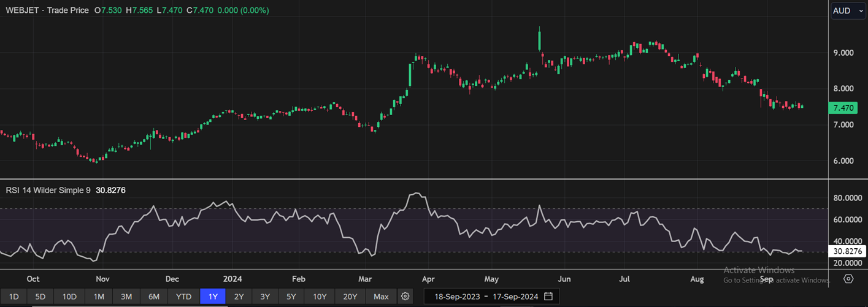Click the 30.8276 RSI value tag on axis
Viewport: 868px width, 307px height.
click(x=847, y=251)
